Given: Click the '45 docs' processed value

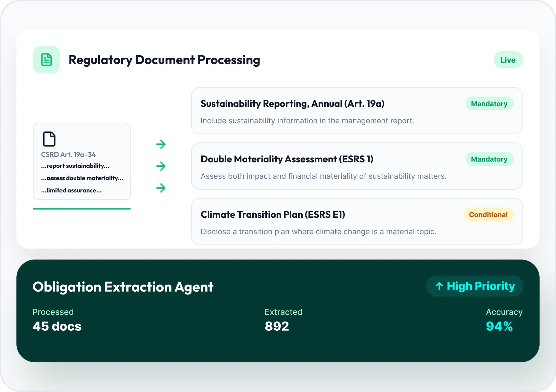Looking at the screenshot, I should point(57,326).
